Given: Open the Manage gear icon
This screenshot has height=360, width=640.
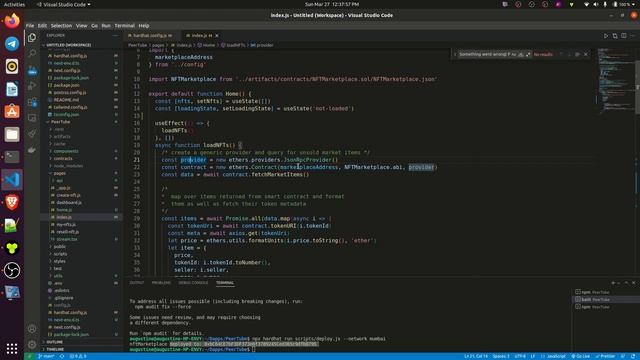Looking at the screenshot, I should coord(32,344).
